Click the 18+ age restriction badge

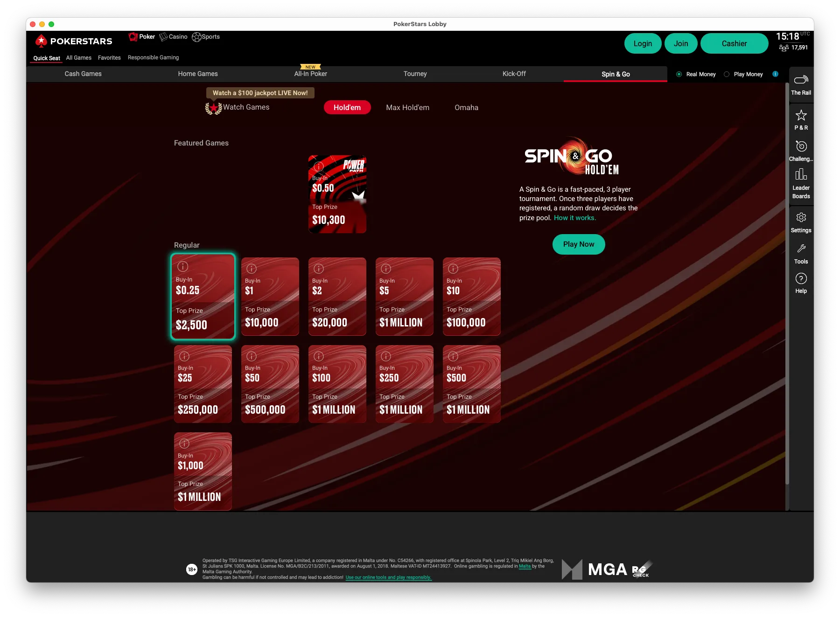pos(192,569)
